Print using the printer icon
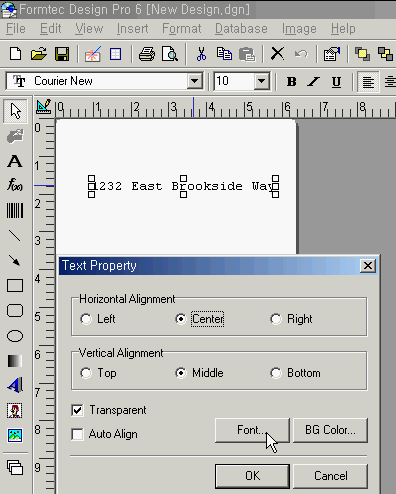 [147, 54]
